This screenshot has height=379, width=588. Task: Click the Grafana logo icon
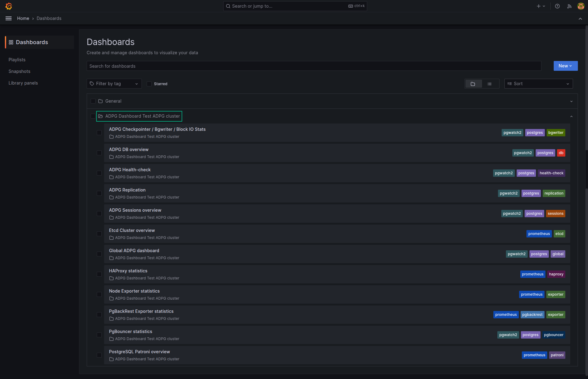click(x=9, y=6)
